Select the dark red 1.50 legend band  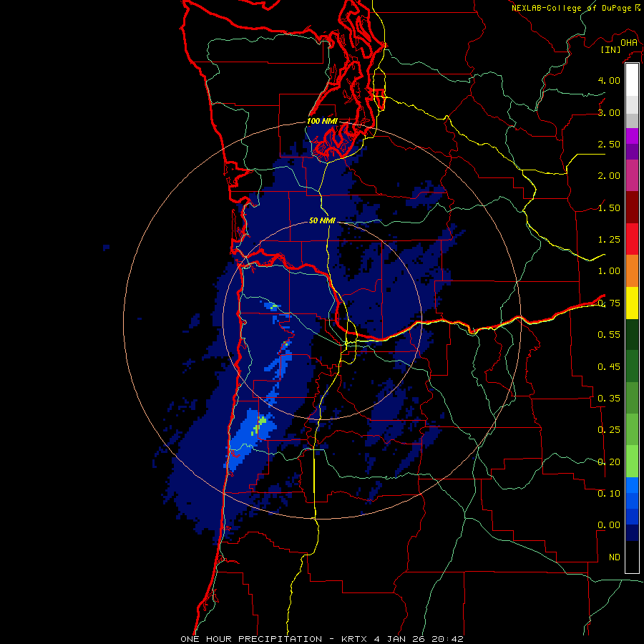(x=632, y=207)
